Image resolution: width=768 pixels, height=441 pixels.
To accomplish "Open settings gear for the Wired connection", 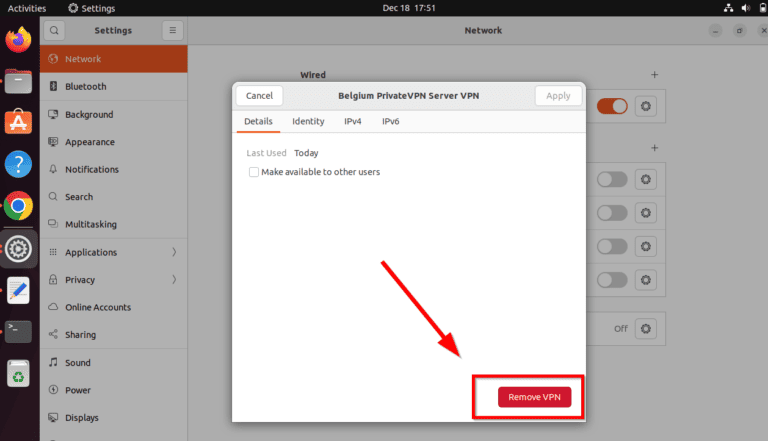I will [646, 106].
